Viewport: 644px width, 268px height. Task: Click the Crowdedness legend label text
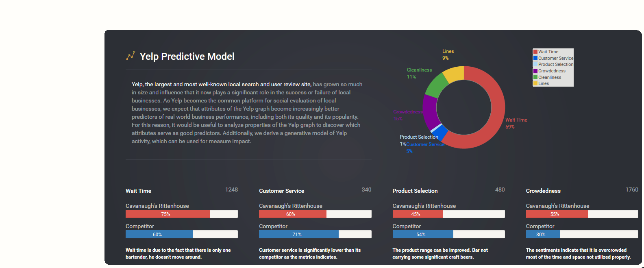(x=552, y=71)
